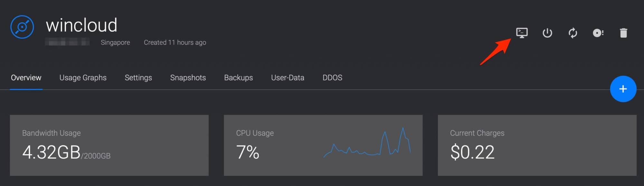Select the Overview tab
Image resolution: width=644 pixels, height=186 pixels.
pos(26,78)
